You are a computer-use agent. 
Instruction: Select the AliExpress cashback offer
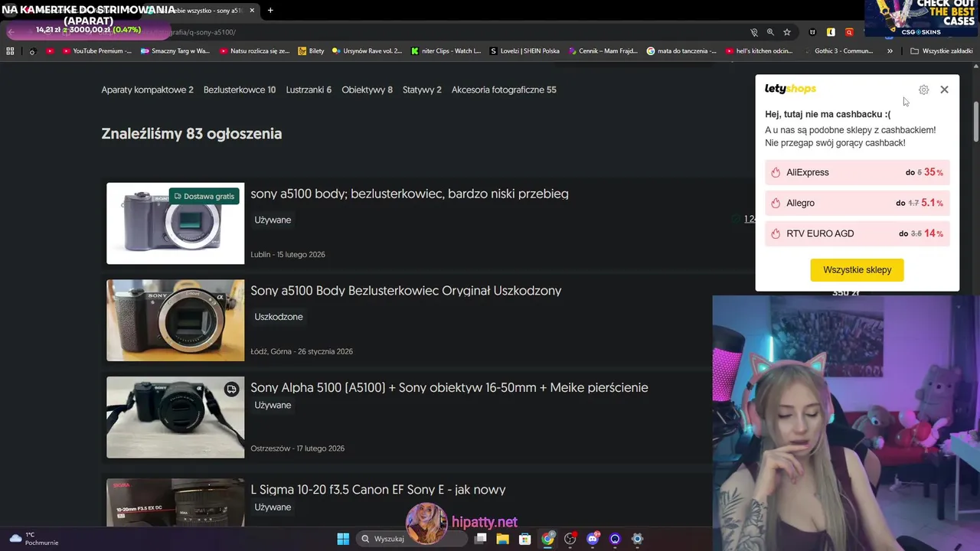pyautogui.click(x=857, y=172)
